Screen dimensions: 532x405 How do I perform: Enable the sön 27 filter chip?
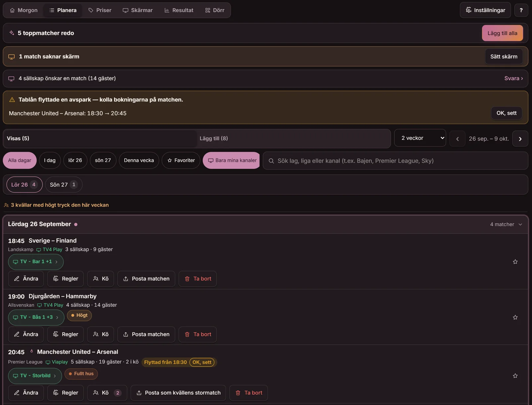pyautogui.click(x=103, y=160)
